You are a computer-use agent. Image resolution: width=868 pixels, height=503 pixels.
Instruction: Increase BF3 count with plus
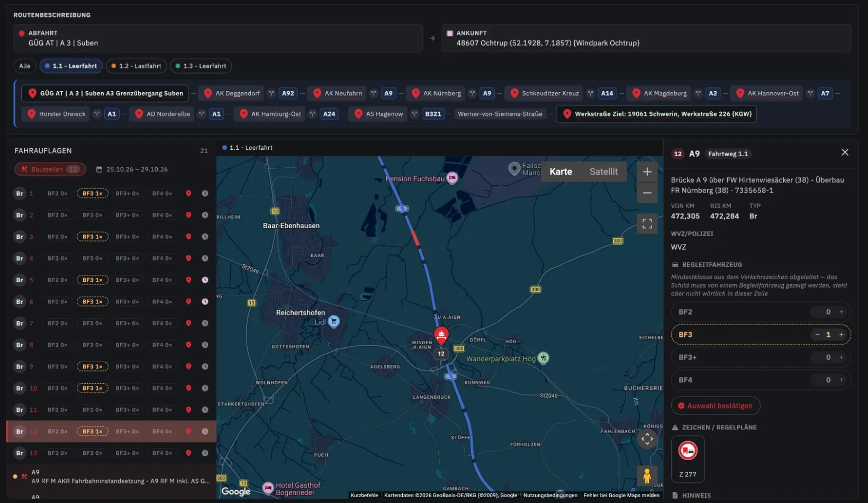(x=841, y=335)
